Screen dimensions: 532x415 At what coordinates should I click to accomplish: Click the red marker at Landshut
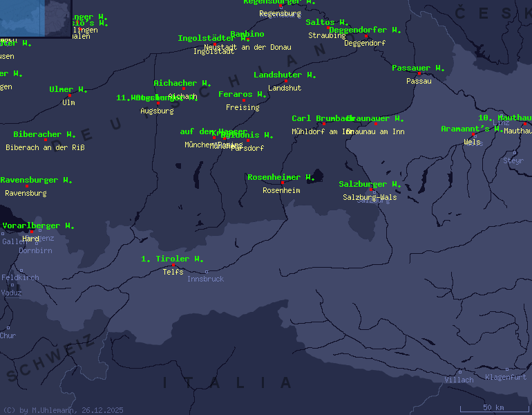pyautogui.click(x=285, y=81)
